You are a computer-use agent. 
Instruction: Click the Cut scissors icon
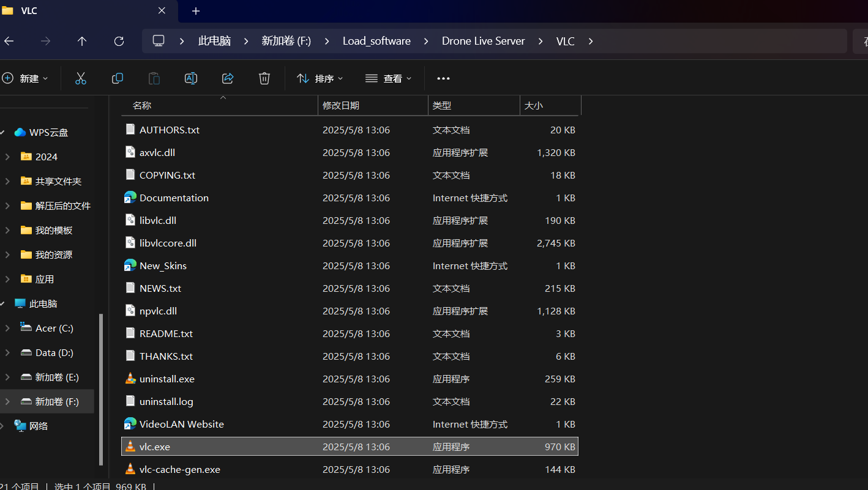tap(81, 78)
